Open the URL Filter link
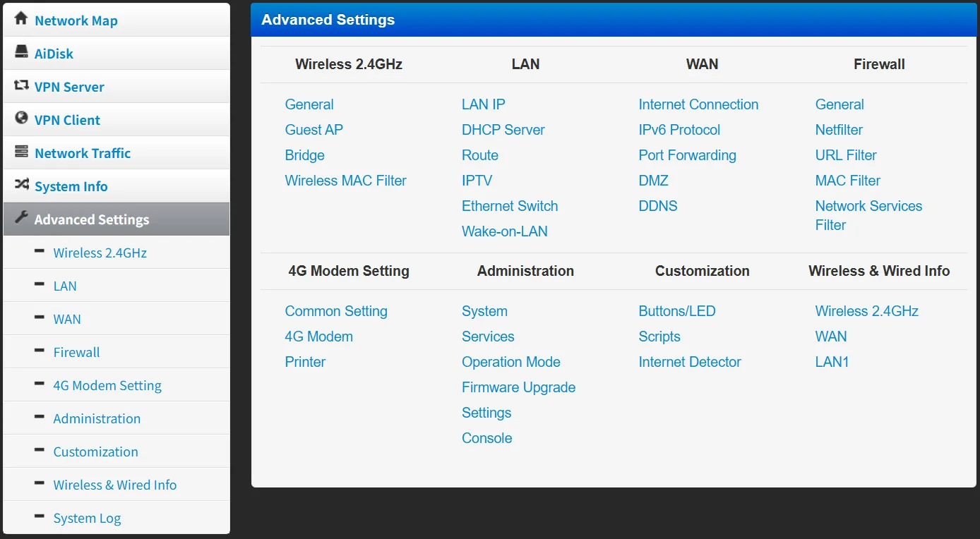The height and width of the screenshot is (539, 980). point(845,155)
